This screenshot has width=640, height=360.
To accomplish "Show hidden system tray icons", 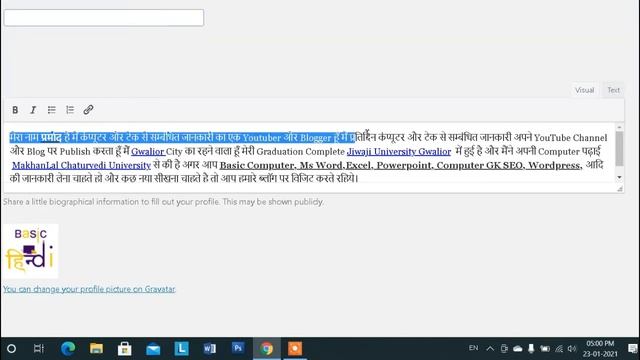I will [x=490, y=349].
